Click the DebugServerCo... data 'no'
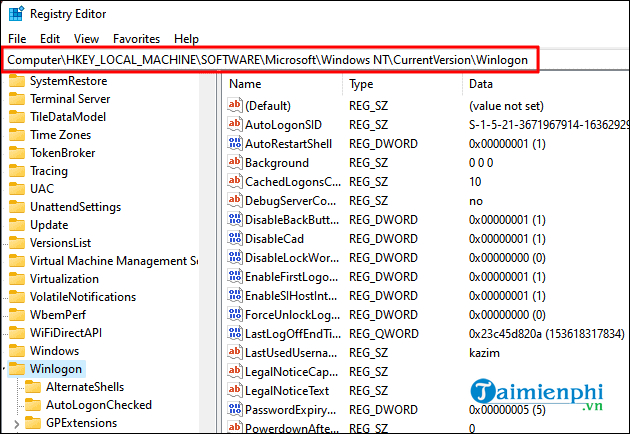630x434 pixels. [x=476, y=201]
